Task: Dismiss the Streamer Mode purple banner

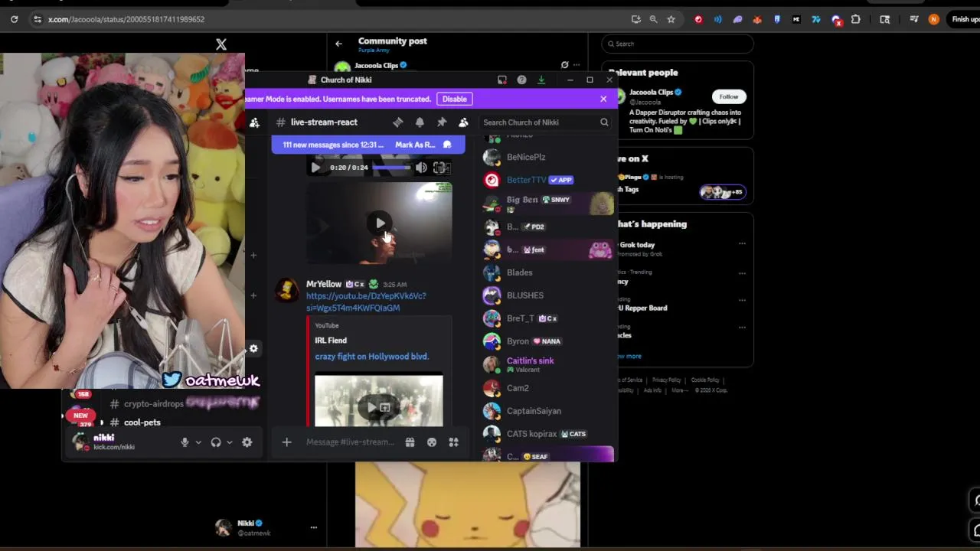Action: pos(603,99)
